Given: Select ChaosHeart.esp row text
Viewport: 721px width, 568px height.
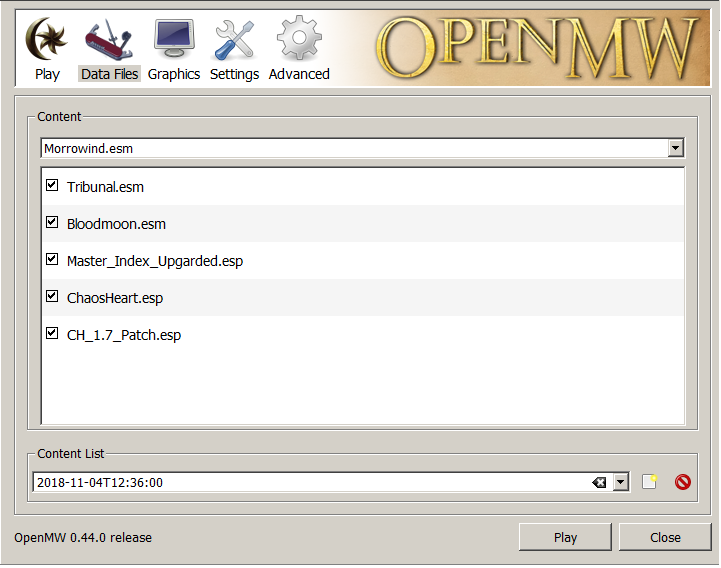Looking at the screenshot, I should pos(115,298).
